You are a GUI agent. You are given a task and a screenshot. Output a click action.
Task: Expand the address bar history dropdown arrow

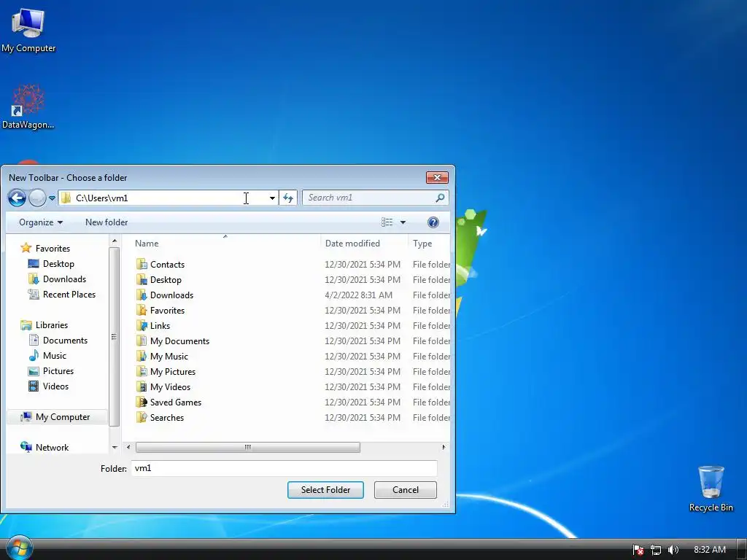click(272, 198)
